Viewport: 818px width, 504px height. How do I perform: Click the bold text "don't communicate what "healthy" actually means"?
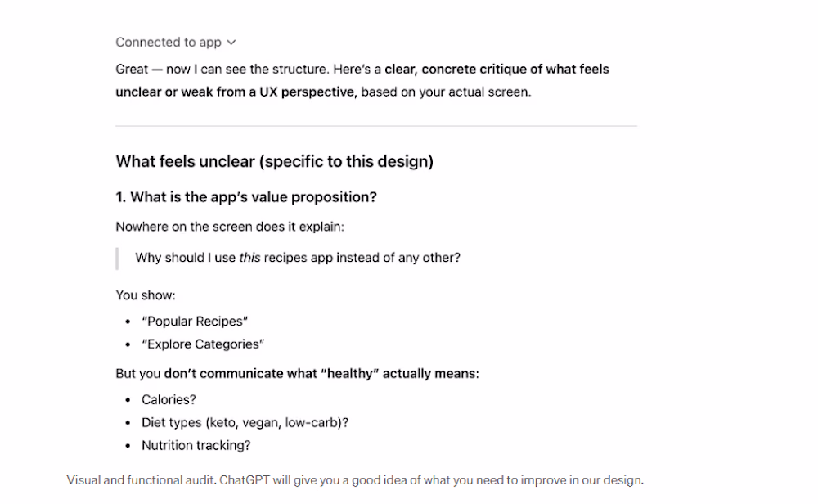tap(321, 374)
